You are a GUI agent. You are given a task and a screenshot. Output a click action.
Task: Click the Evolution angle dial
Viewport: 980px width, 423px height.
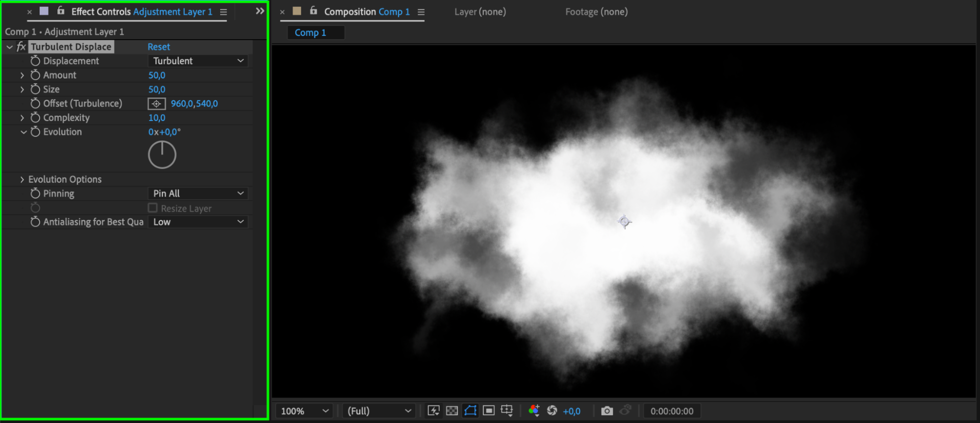(162, 155)
